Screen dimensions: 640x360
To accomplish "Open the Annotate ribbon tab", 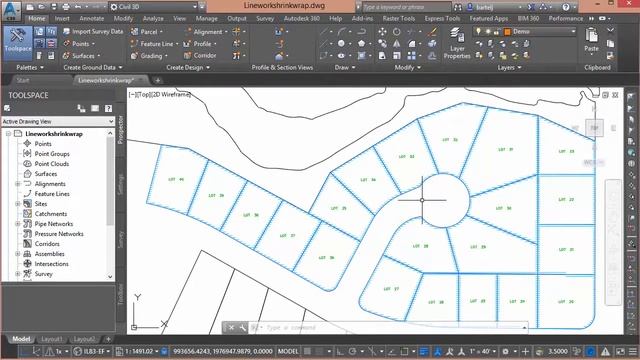I will (91, 18).
